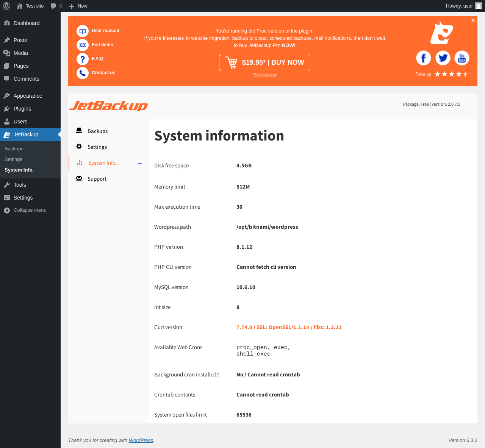Follow the WordPress footer link
The width and height of the screenshot is (485, 448).
141,440
